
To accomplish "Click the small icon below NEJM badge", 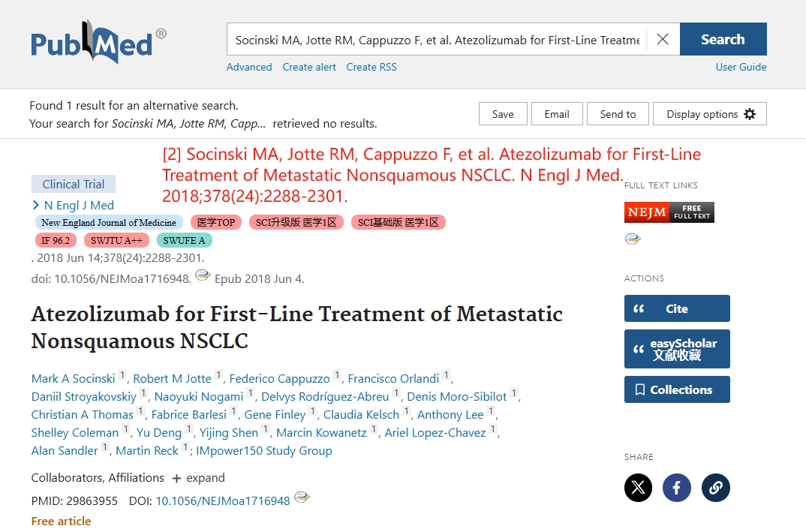I will point(632,239).
